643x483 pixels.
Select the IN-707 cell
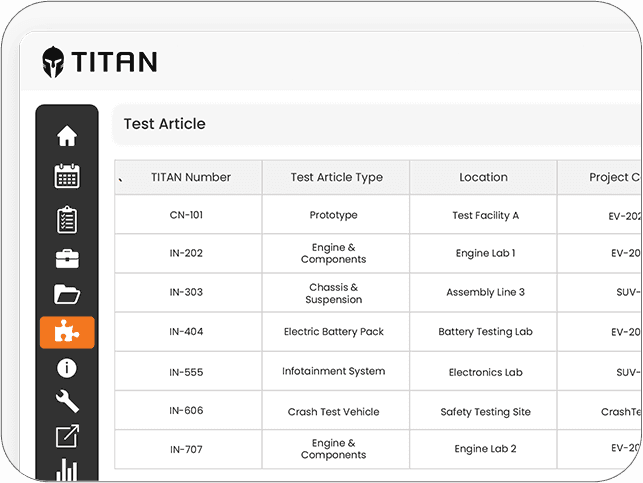coord(188,449)
